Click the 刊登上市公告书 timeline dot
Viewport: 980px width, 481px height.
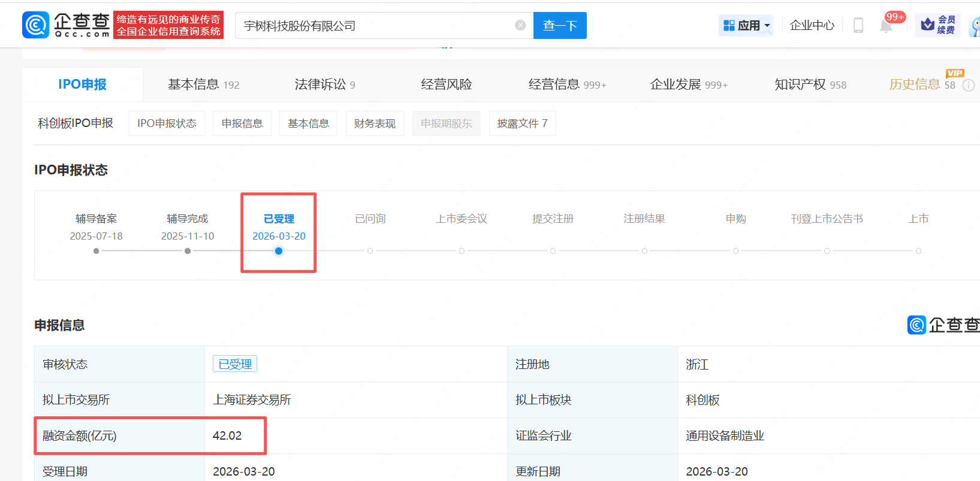point(827,251)
